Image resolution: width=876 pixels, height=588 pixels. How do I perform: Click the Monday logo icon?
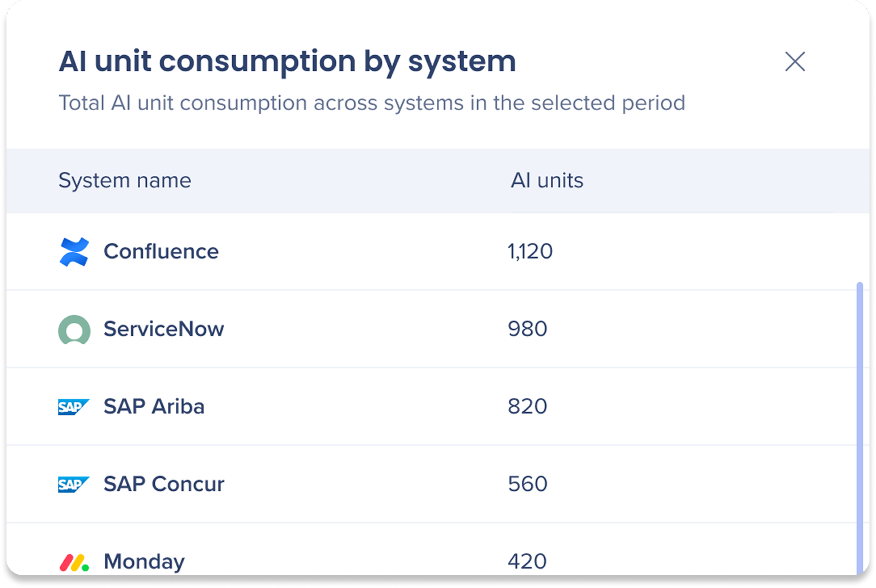74,563
